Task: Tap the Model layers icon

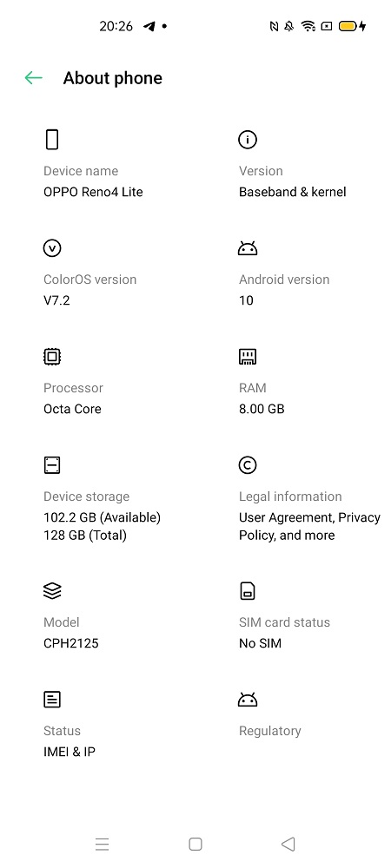Action: pos(52,590)
